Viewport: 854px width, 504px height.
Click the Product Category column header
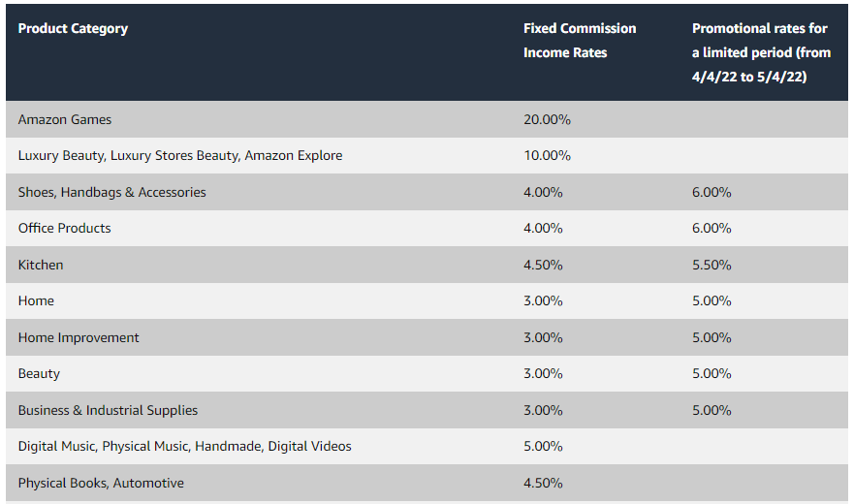[73, 28]
